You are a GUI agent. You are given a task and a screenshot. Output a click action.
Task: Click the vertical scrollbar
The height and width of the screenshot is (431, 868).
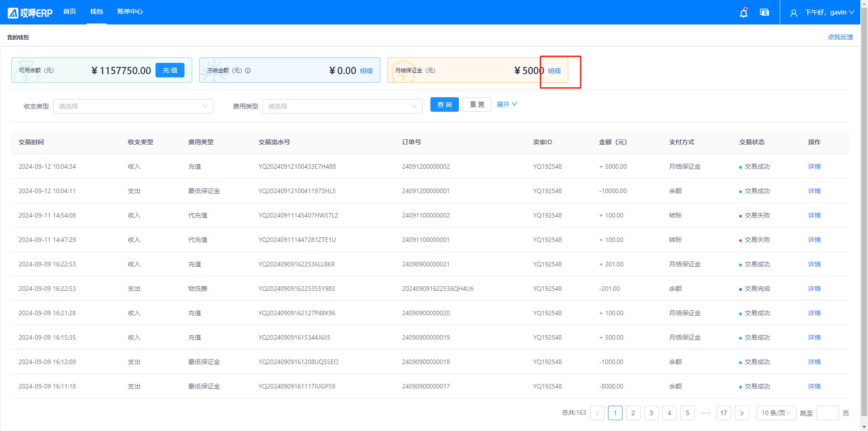(864, 213)
